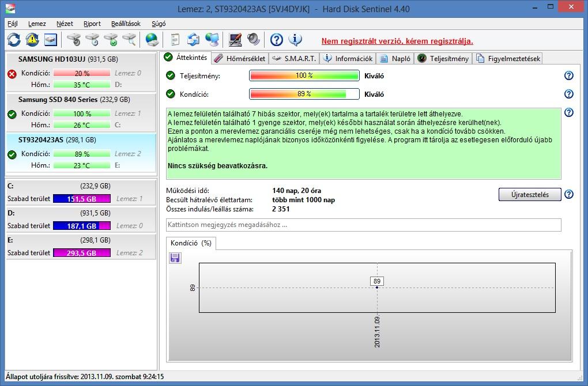The height and width of the screenshot is (386, 588).
Task: Click the help icon beside the green status text
Action: 569,112
